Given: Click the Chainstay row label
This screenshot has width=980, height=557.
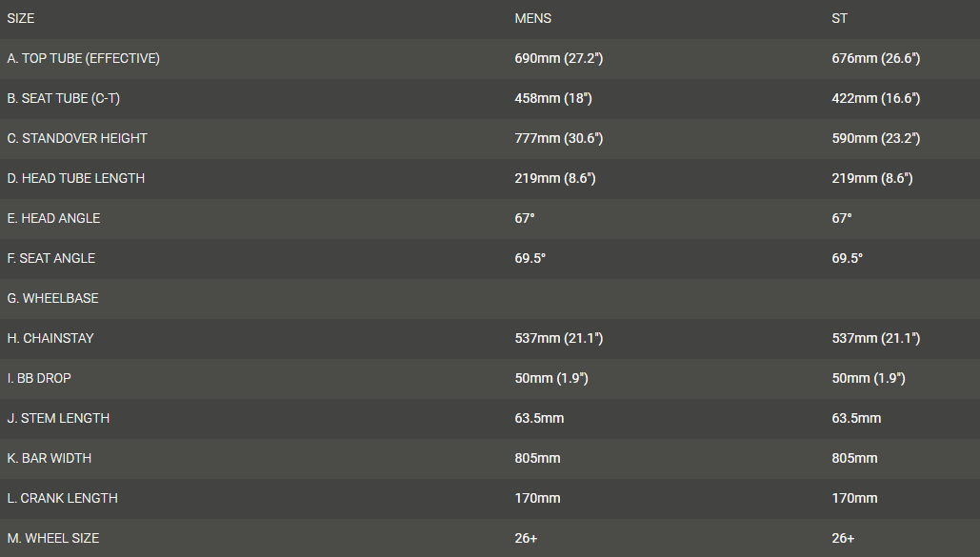Looking at the screenshot, I should pyautogui.click(x=50, y=338).
